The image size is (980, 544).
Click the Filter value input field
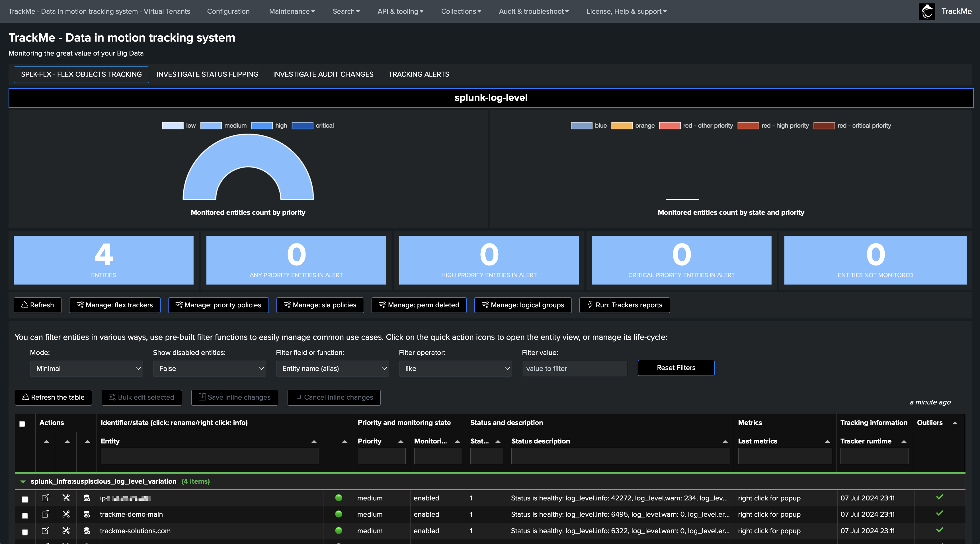(574, 368)
